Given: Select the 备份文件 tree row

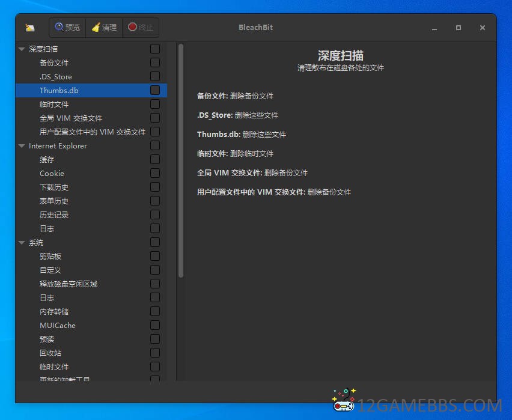Looking at the screenshot, I should click(x=91, y=62).
